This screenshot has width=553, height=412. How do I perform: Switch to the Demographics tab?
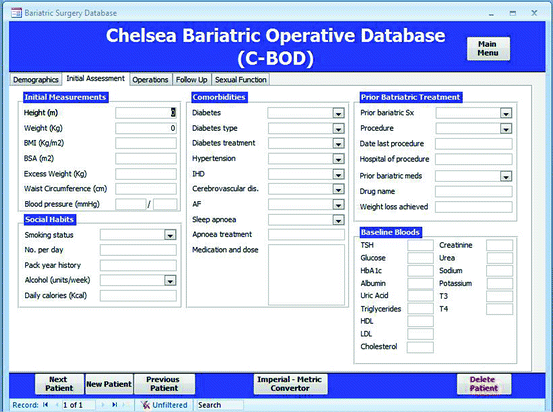[x=36, y=80]
